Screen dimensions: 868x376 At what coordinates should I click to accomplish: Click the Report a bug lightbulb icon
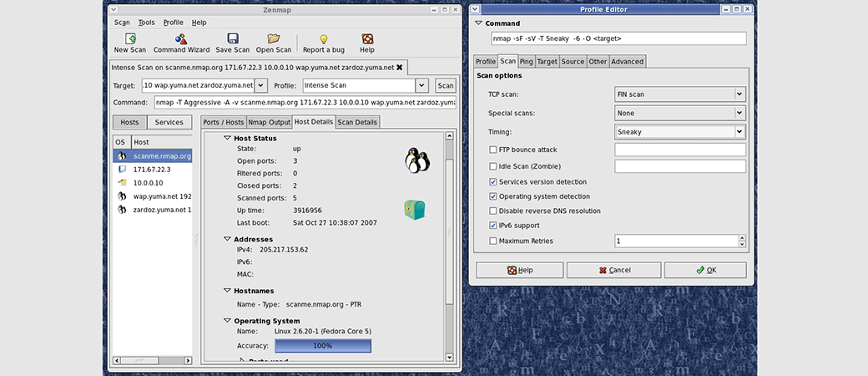click(x=323, y=39)
